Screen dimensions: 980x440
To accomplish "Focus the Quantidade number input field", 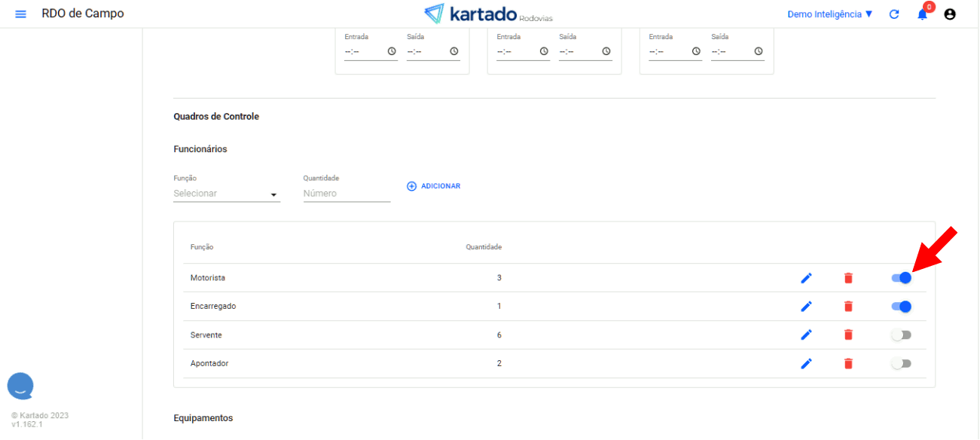I will (347, 194).
